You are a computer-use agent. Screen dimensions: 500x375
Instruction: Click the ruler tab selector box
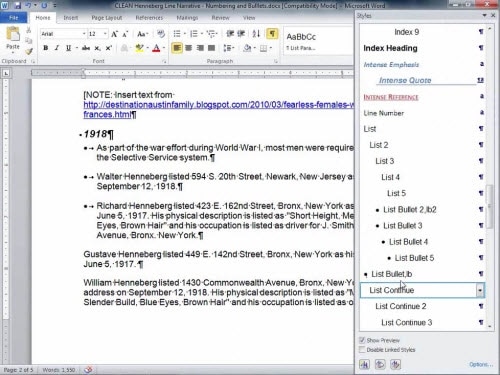pyautogui.click(x=6, y=73)
